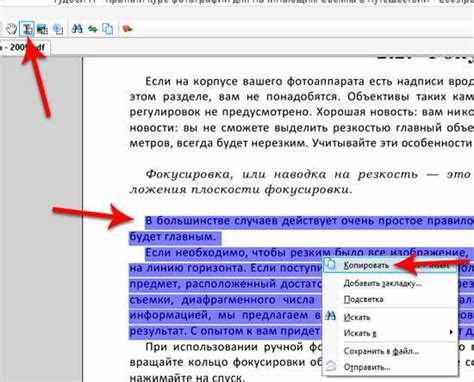The image size is (474, 382).
Task: Click the green double-arrow toolbar icon
Action: pos(93,29)
